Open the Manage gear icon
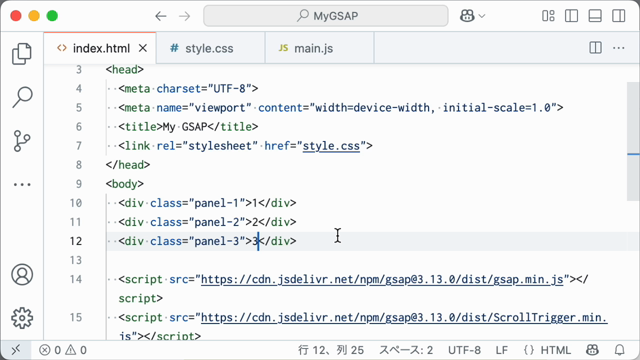The image size is (640, 360). [22, 318]
